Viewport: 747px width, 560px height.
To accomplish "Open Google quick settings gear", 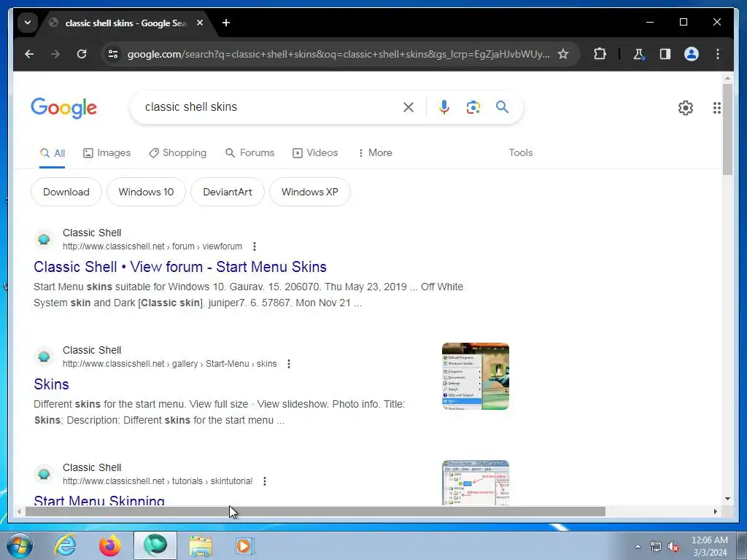I will pyautogui.click(x=686, y=108).
